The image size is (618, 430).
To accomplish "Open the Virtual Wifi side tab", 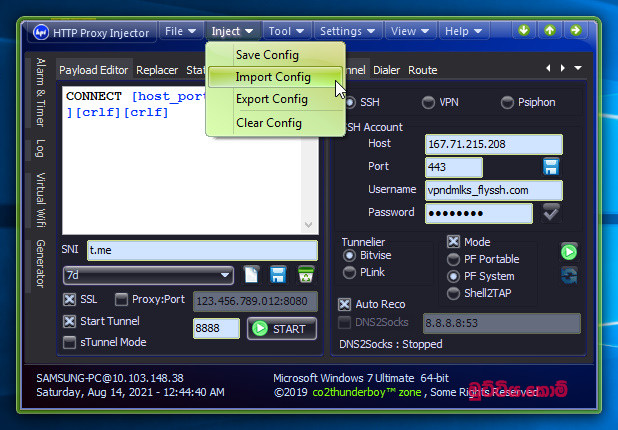I will click(40, 200).
